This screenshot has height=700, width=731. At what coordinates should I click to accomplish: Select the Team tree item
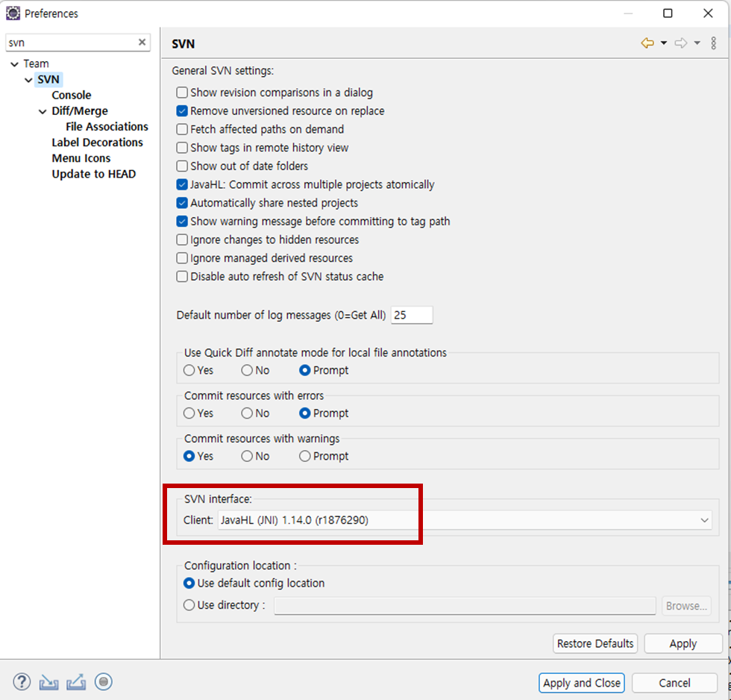[x=36, y=63]
